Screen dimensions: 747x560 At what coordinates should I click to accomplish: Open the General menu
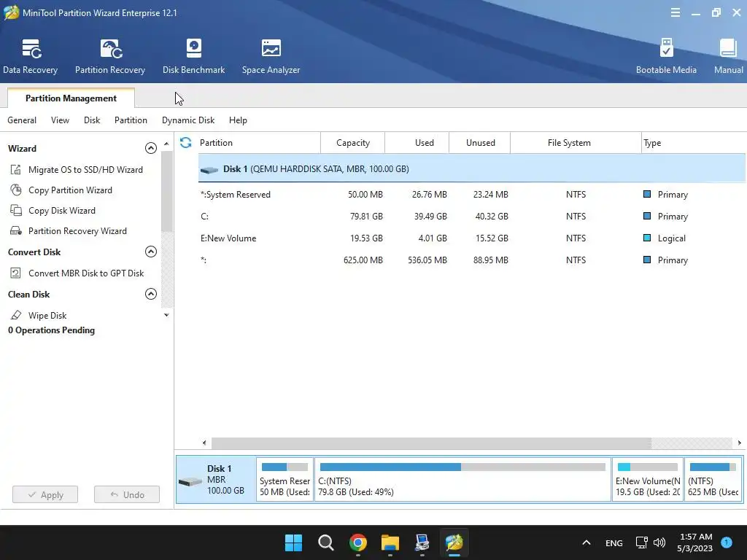pos(22,120)
